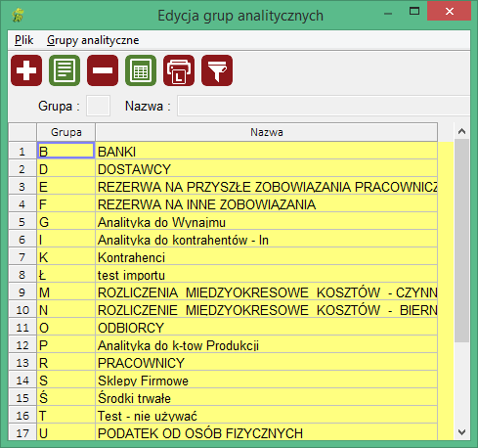478x448 pixels.
Task: Open the green table grid icon
Action: pos(141,70)
